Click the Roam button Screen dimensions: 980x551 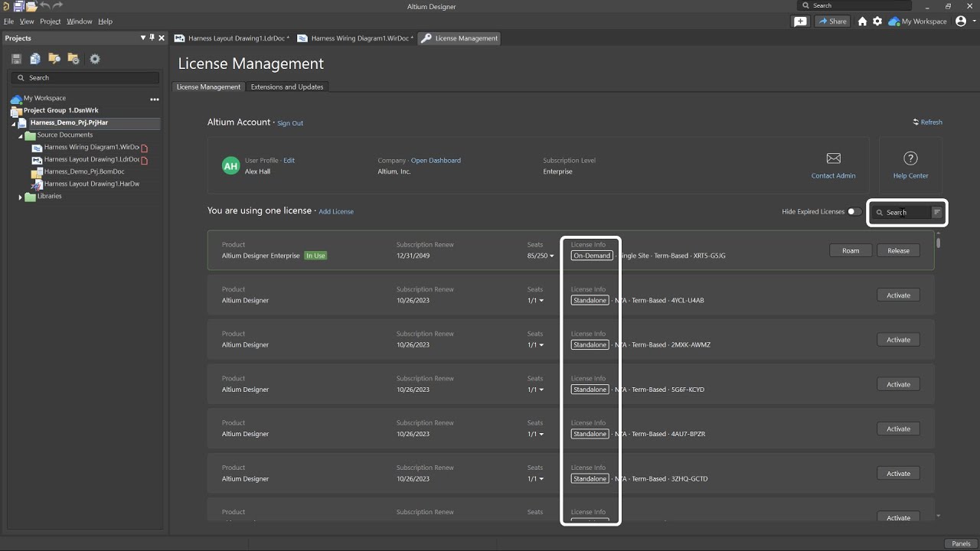click(851, 251)
